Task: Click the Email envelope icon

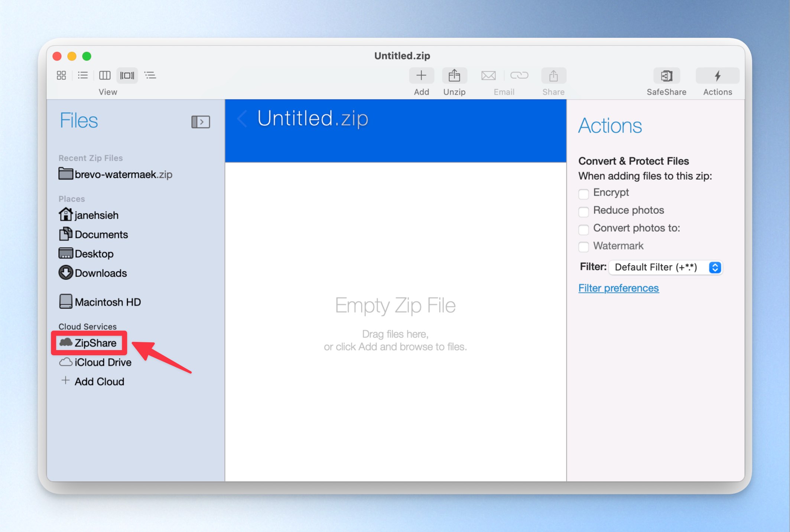Action: [x=488, y=76]
